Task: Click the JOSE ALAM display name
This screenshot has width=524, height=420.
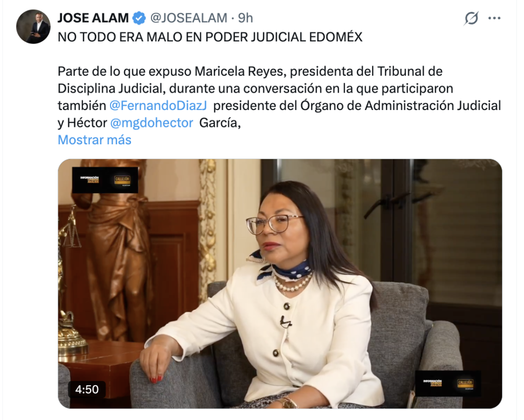Action: [x=93, y=18]
